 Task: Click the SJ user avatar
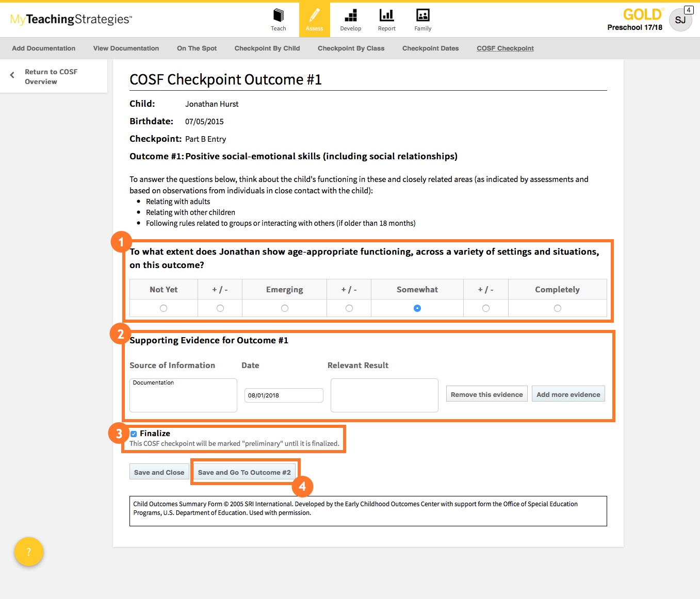[680, 20]
